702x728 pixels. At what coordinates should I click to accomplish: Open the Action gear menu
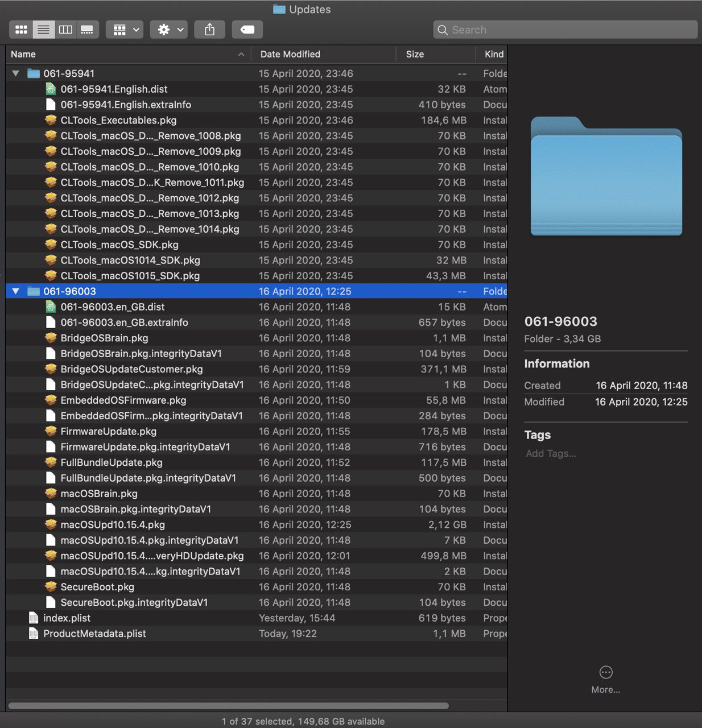(x=169, y=30)
